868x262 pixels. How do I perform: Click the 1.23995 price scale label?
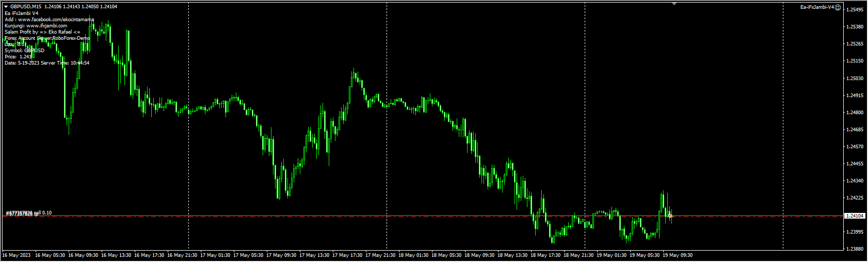856,232
